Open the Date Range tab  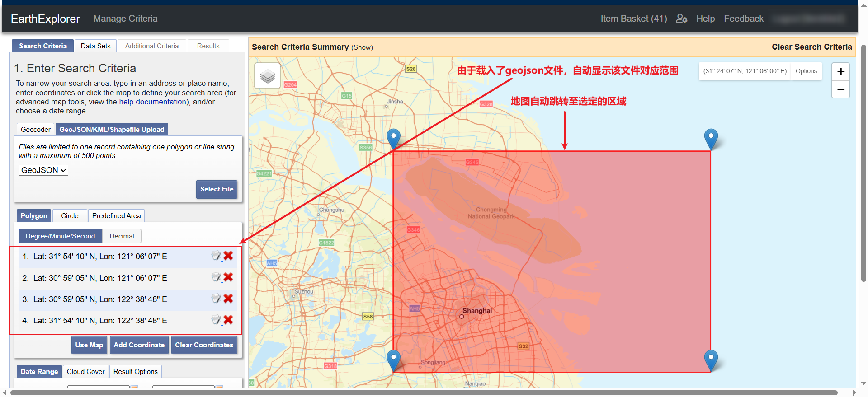(x=39, y=372)
